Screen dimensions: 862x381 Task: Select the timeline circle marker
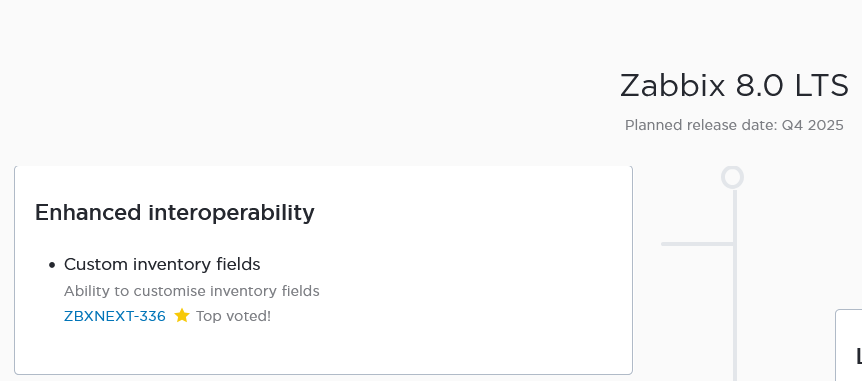pos(732,178)
